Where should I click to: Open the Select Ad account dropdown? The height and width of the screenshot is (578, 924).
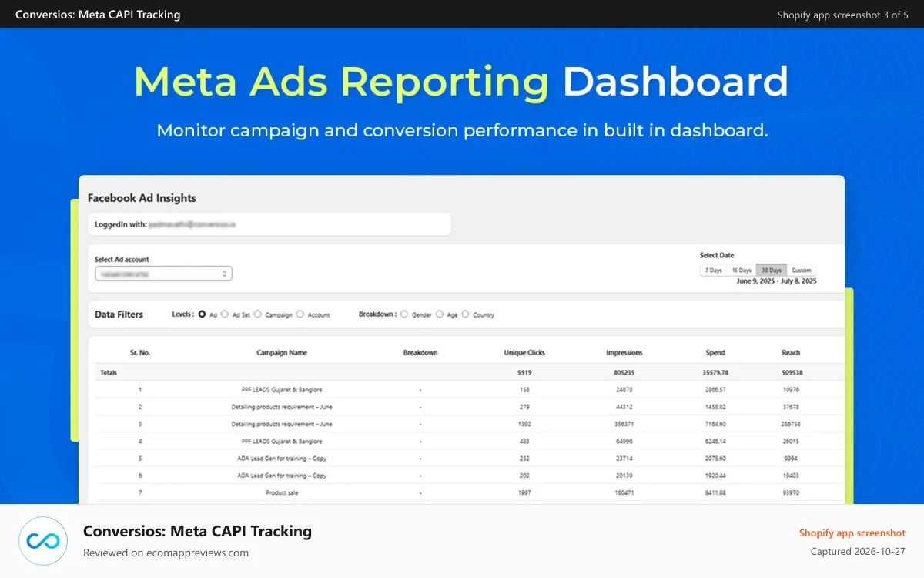coord(163,274)
